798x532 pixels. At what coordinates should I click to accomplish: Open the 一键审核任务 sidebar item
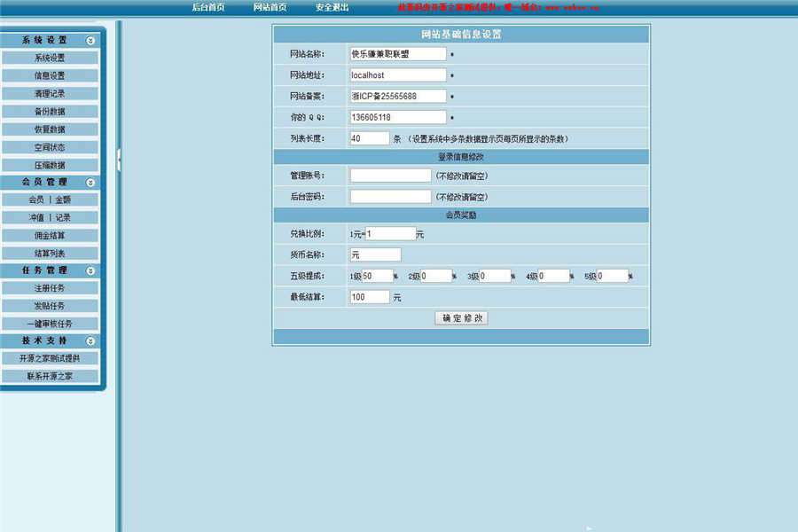point(50,324)
